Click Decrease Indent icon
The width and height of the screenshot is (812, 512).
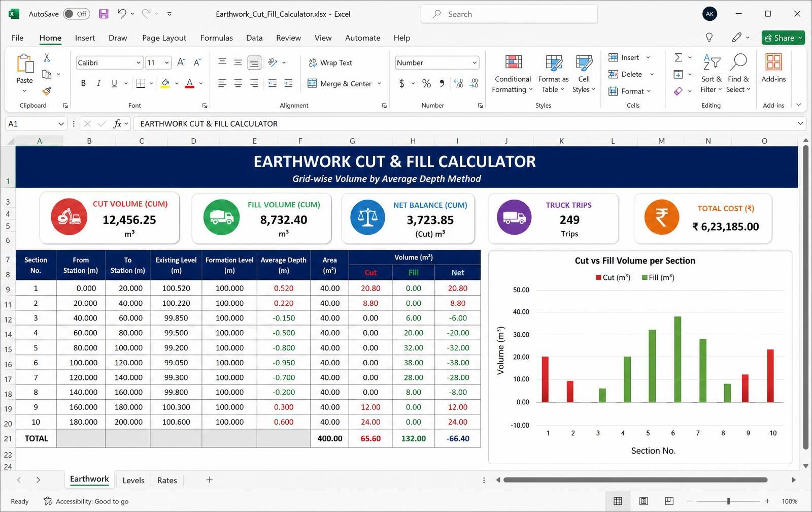(273, 83)
